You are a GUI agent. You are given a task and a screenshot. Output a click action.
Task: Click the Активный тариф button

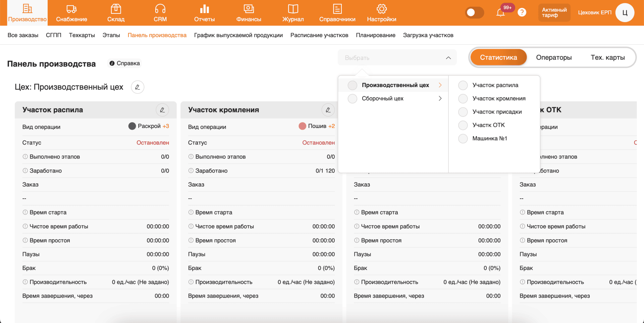[x=554, y=13]
